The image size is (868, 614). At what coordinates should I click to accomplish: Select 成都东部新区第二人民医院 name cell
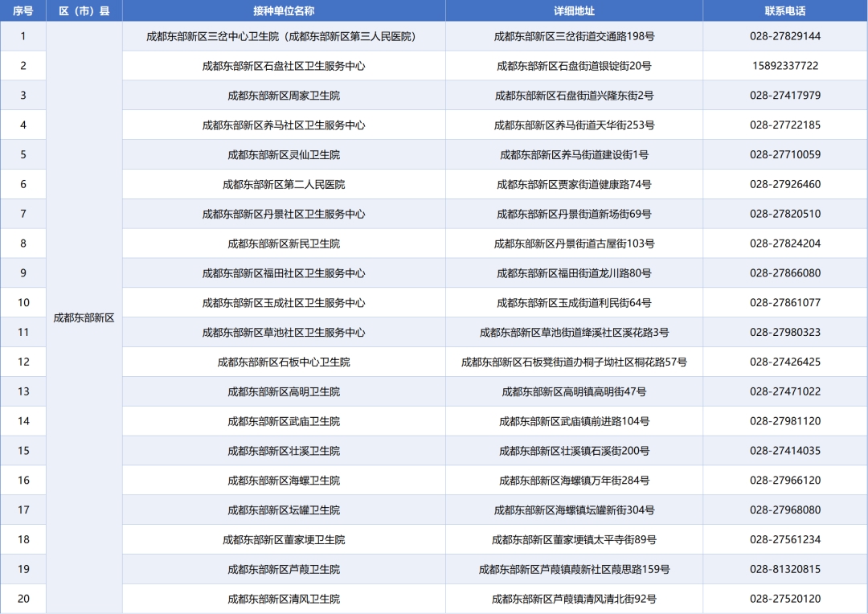coord(283,184)
